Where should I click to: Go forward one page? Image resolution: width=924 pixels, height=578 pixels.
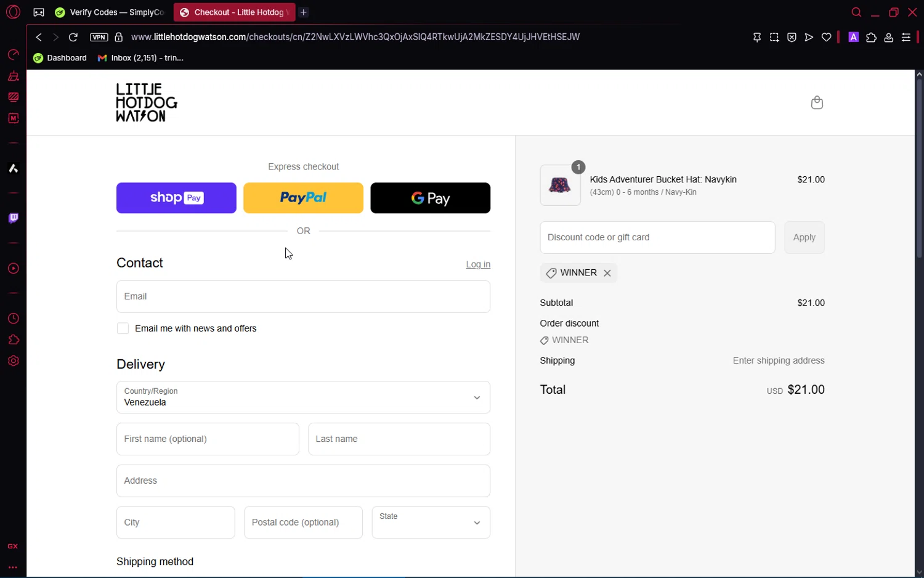click(x=55, y=37)
